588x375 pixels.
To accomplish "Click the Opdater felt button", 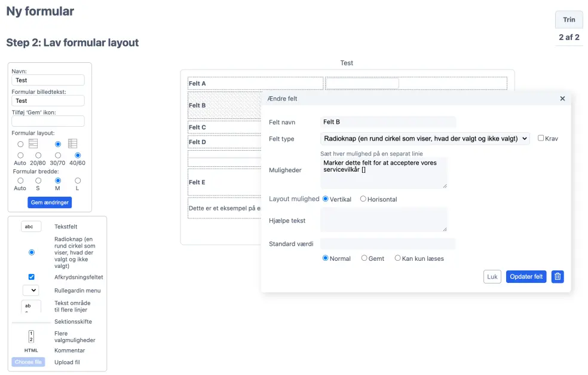I will click(x=526, y=276).
